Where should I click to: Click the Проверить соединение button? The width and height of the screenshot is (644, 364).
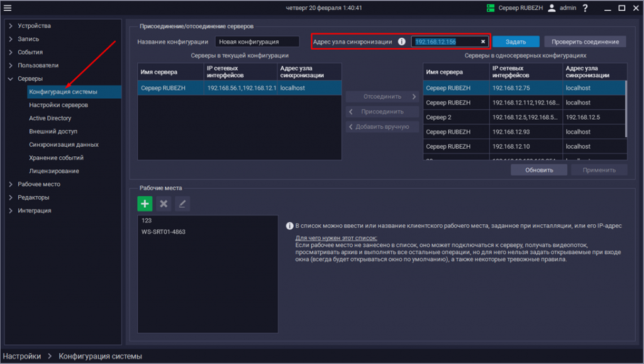click(x=585, y=42)
